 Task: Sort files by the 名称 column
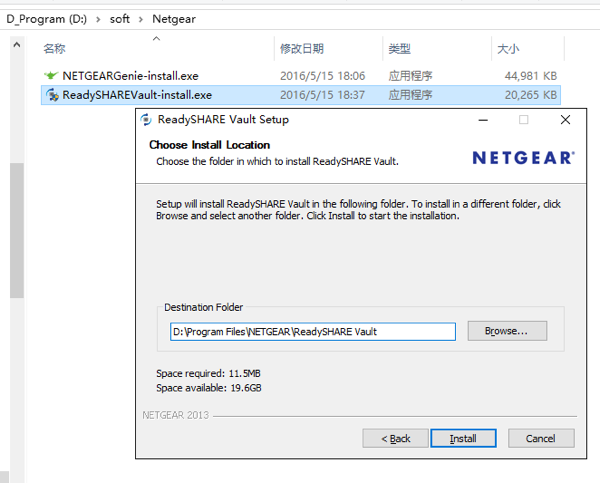54,49
